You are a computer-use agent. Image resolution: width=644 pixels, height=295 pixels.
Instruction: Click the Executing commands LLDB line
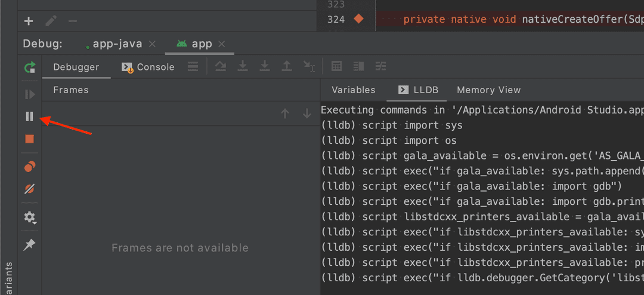482,110
